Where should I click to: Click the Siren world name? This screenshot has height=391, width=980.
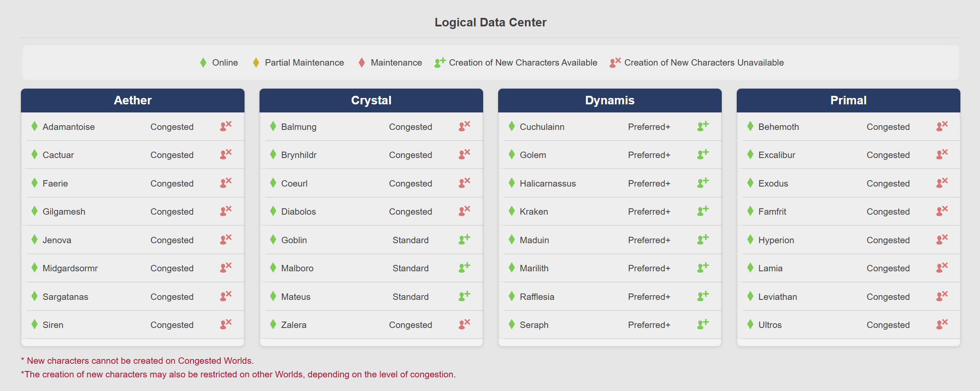point(53,325)
